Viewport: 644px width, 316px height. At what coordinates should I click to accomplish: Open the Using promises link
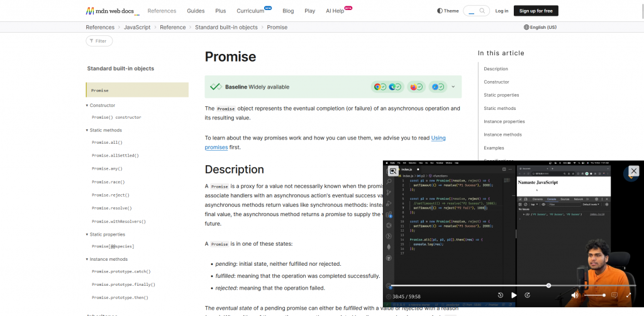pyautogui.click(x=438, y=138)
